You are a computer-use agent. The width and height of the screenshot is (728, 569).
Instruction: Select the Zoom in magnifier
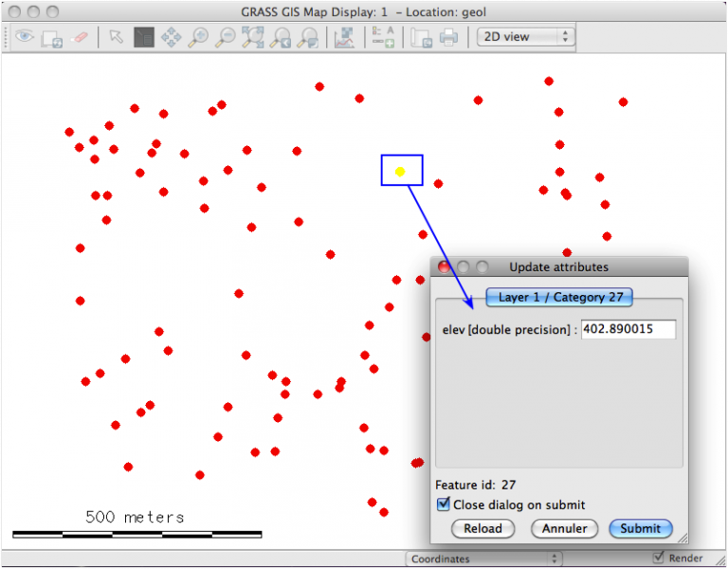click(198, 37)
